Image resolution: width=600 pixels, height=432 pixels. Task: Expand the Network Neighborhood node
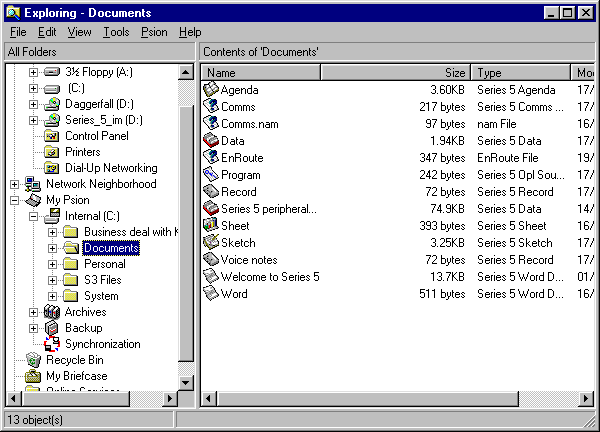pyautogui.click(x=15, y=184)
